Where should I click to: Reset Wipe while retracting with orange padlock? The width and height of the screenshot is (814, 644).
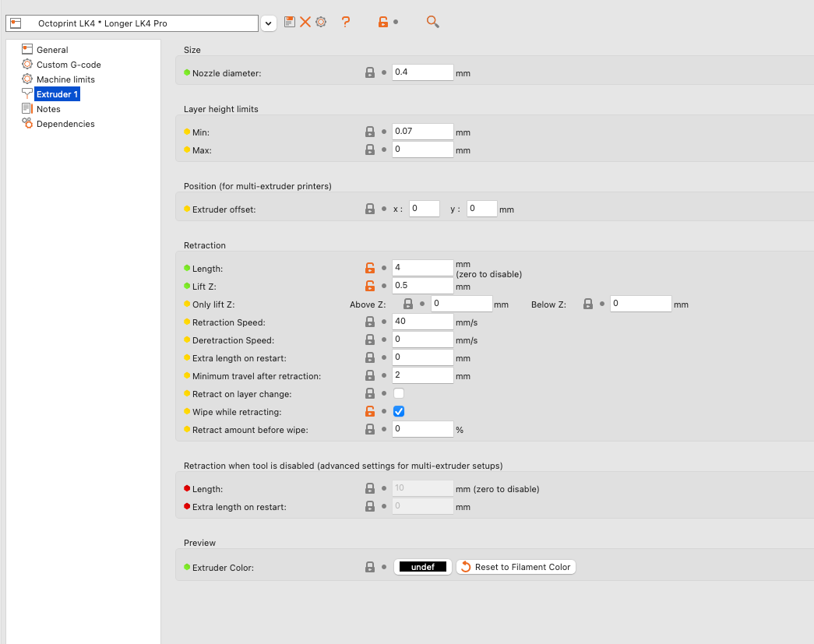pos(370,411)
